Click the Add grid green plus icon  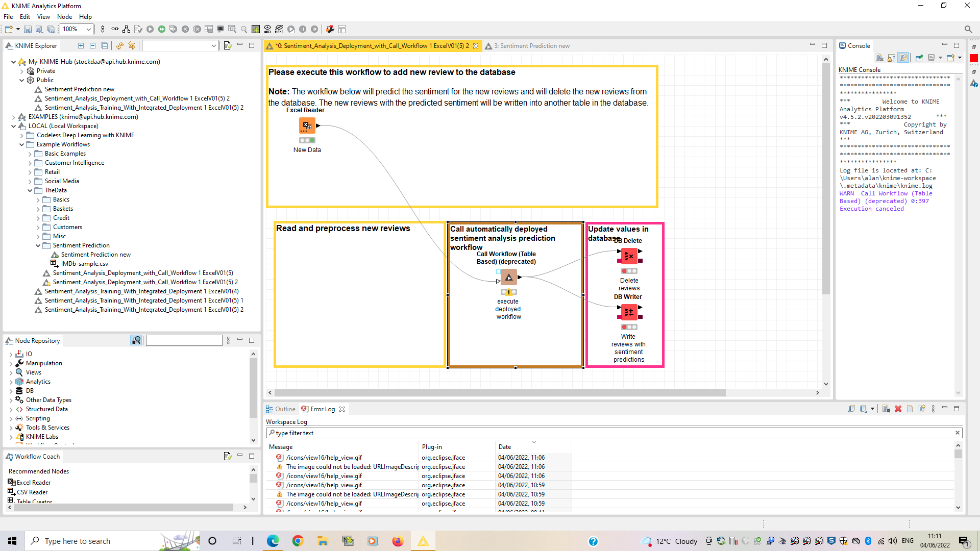pyautogui.click(x=256, y=29)
